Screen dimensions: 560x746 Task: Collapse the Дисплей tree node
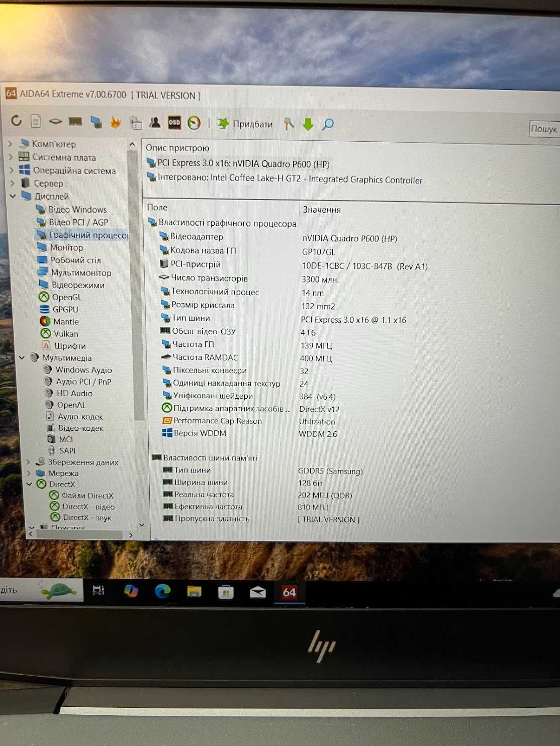[13, 196]
